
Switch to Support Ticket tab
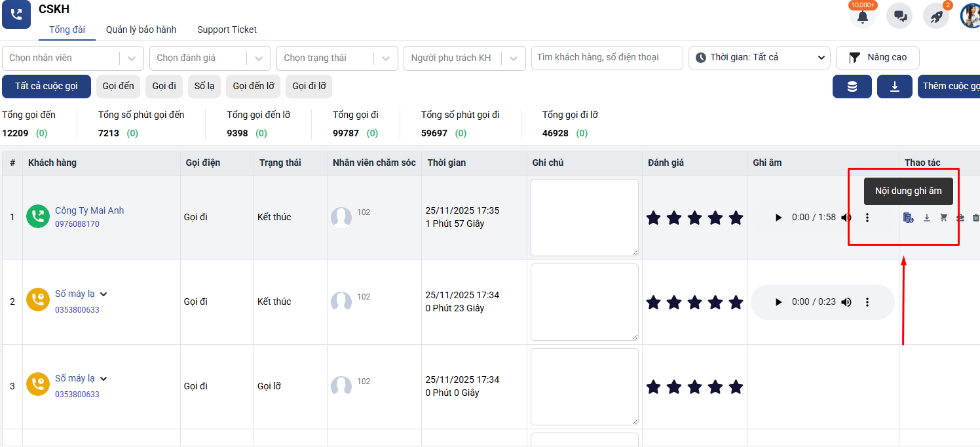coord(227,29)
